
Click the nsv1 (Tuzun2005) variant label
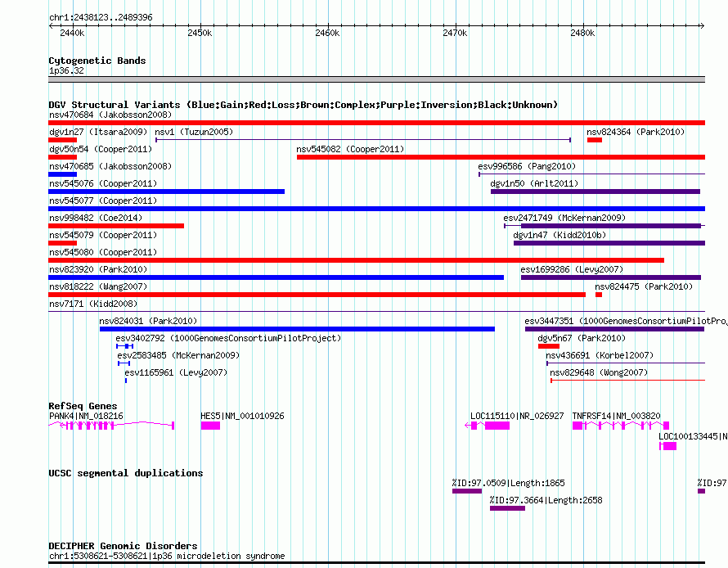(x=194, y=132)
